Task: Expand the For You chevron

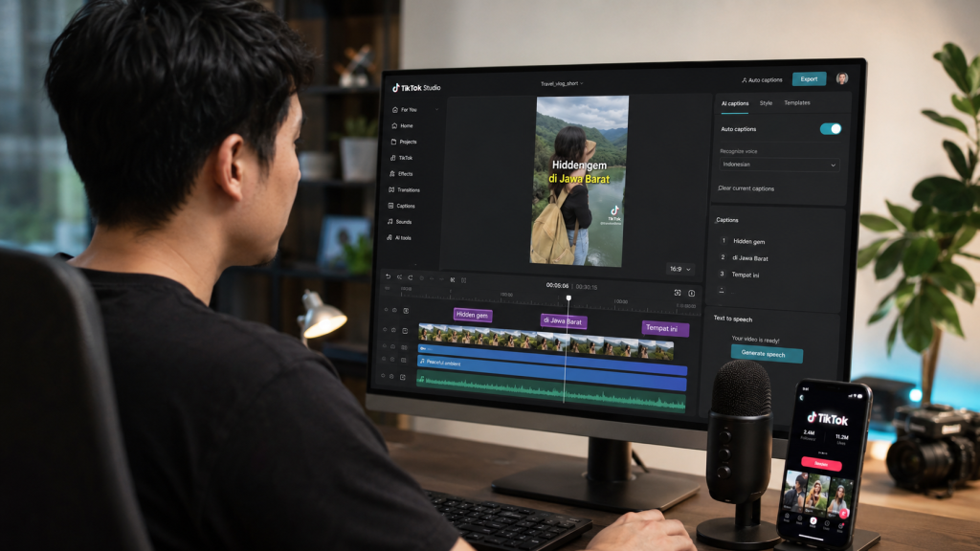Action: 436,110
